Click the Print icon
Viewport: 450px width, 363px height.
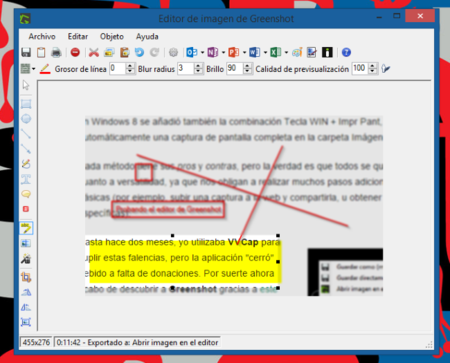click(x=56, y=52)
